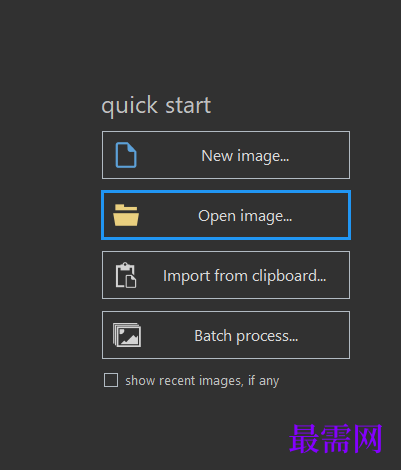The height and width of the screenshot is (470, 401).
Task: Click the 'show recent images, if any' label
Action: click(x=202, y=381)
